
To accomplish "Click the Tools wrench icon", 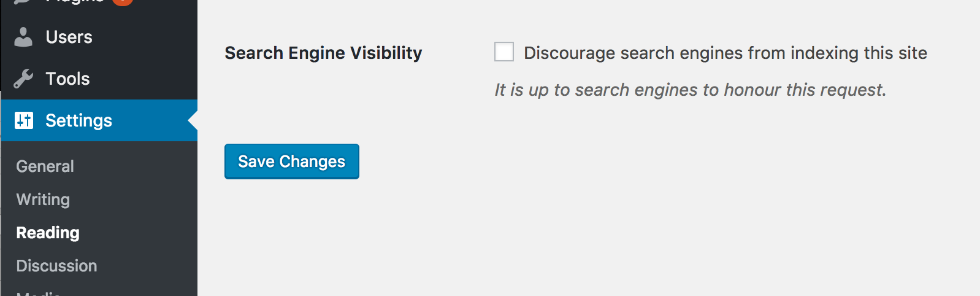I will pos(23,79).
